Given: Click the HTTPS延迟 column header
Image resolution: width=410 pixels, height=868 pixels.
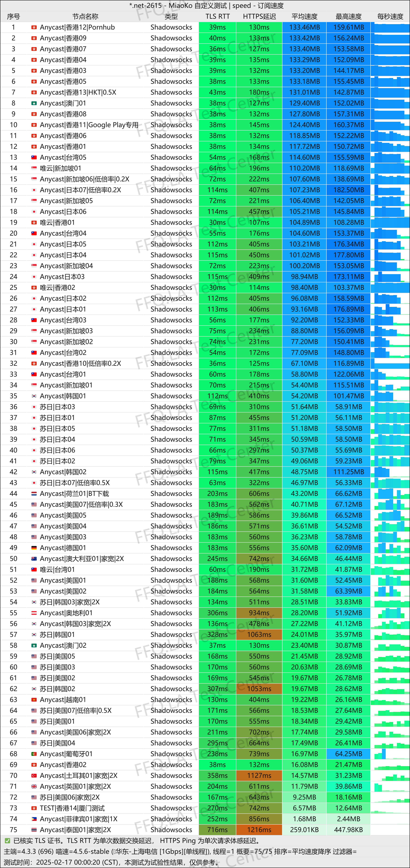Looking at the screenshot, I should pos(259,16).
